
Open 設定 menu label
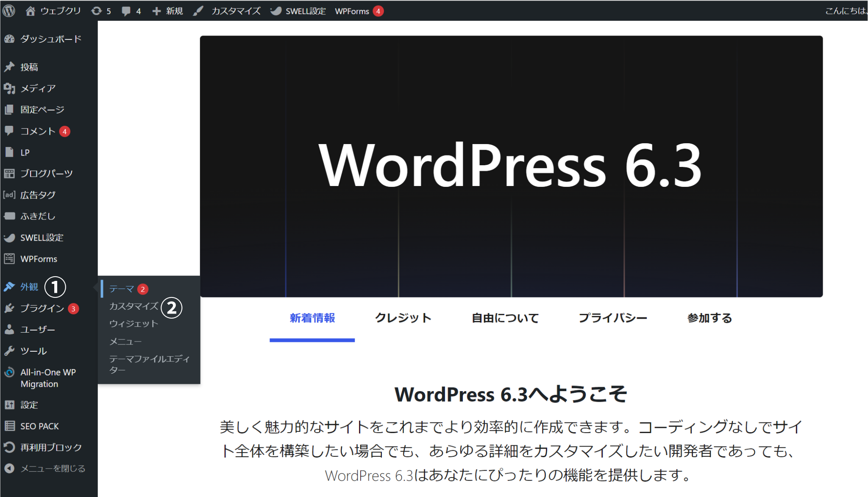pos(29,405)
